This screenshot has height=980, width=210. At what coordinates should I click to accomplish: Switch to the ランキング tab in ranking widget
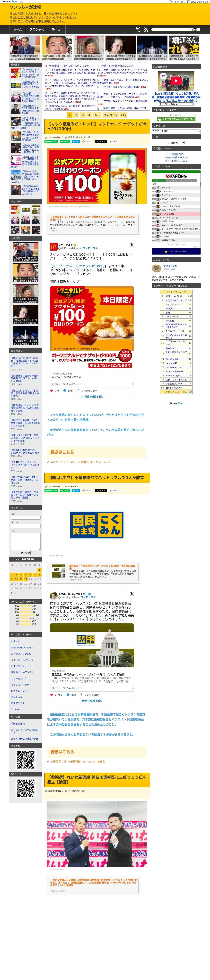coord(159,180)
